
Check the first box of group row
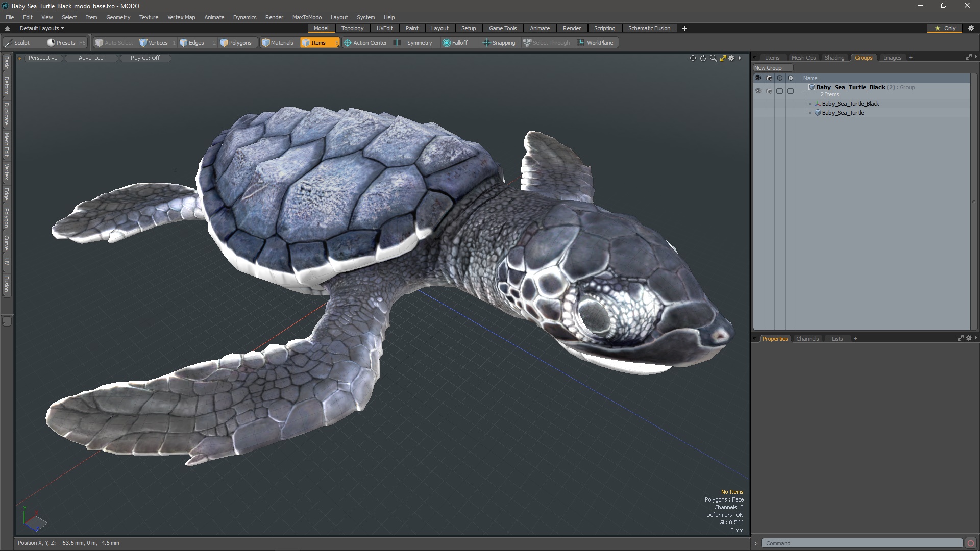779,91
